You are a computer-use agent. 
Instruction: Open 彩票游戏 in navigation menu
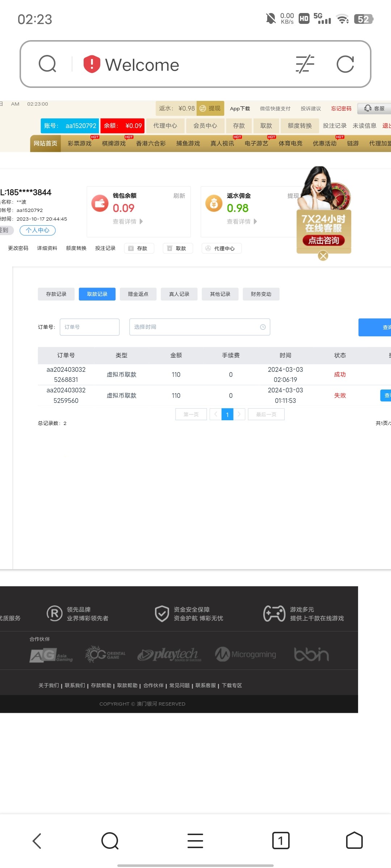pyautogui.click(x=80, y=144)
